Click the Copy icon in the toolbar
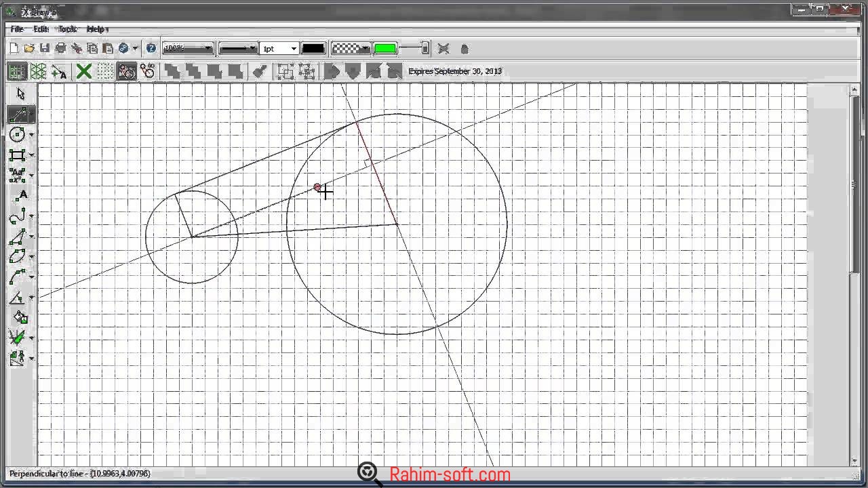 point(92,49)
